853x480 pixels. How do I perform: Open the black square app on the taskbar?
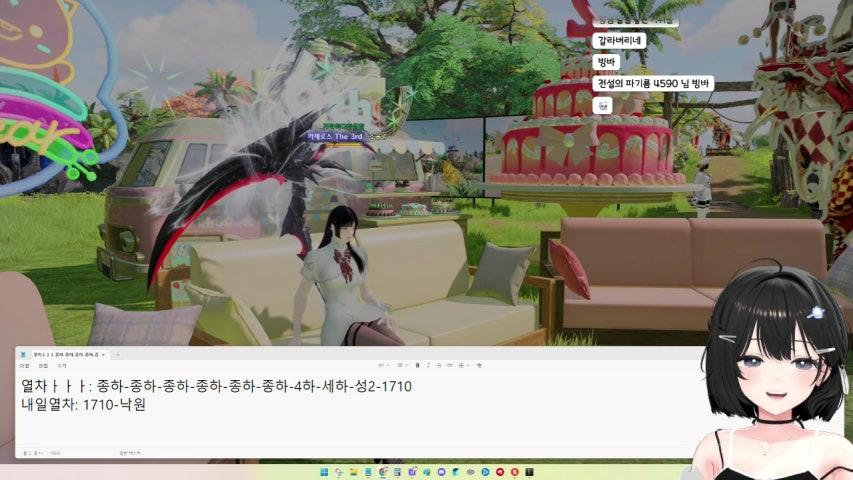529,472
